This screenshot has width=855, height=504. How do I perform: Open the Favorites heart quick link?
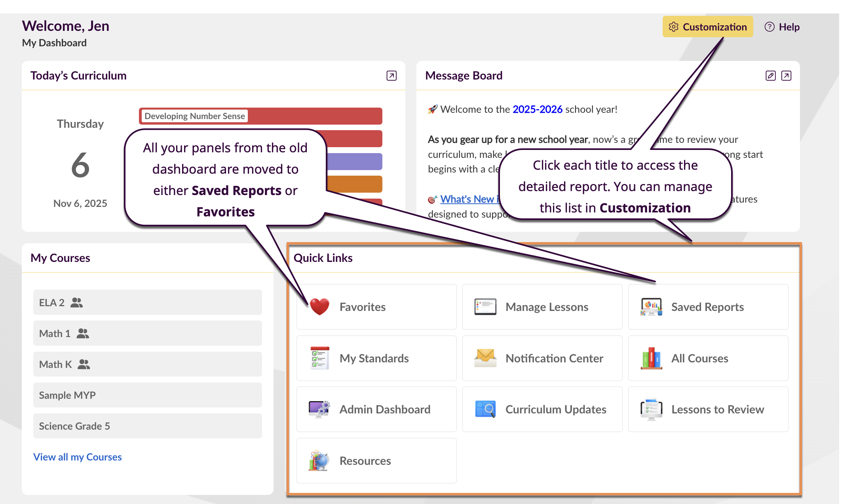tap(319, 307)
